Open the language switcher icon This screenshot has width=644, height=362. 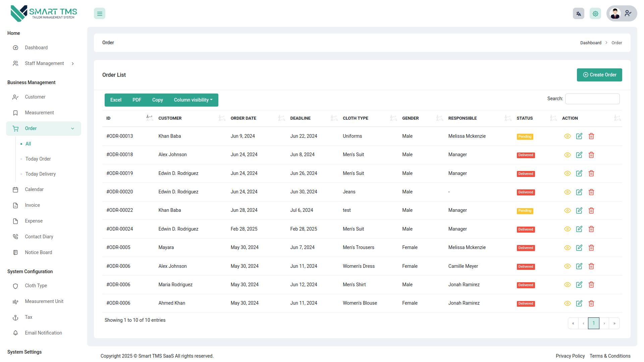578,13
